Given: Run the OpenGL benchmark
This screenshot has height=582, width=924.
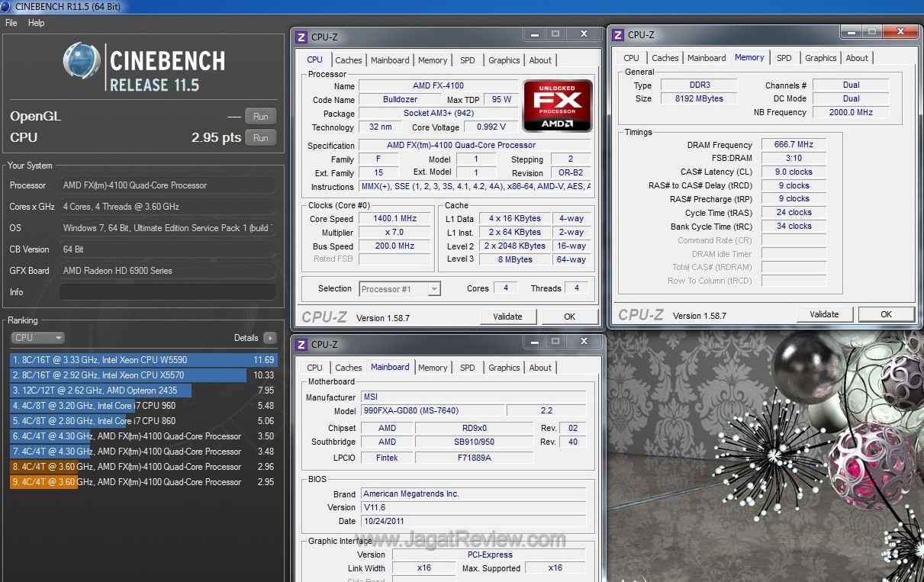Looking at the screenshot, I should tap(260, 117).
